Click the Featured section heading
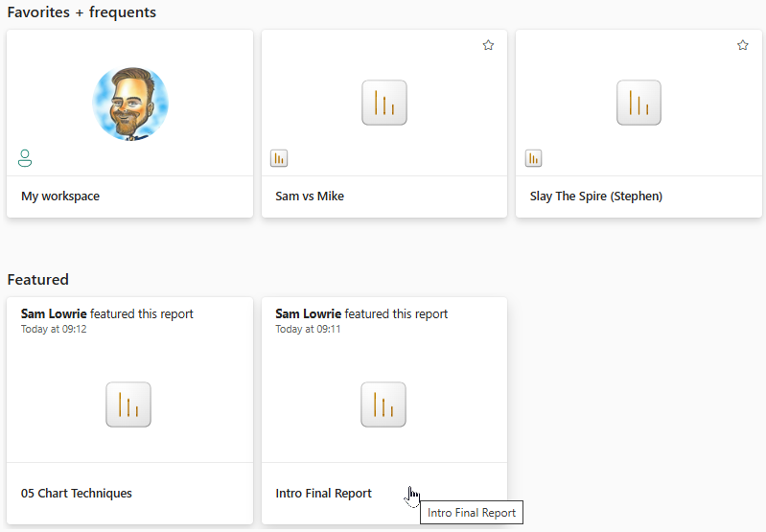This screenshot has width=766, height=532. [38, 280]
